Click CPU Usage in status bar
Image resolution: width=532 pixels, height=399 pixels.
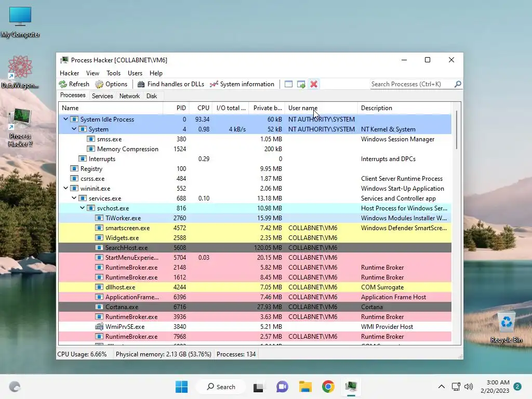[x=82, y=354]
